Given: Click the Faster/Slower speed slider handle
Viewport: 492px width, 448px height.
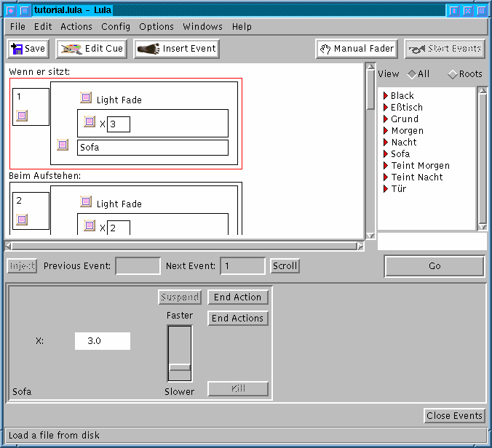Looking at the screenshot, I should coord(179,367).
